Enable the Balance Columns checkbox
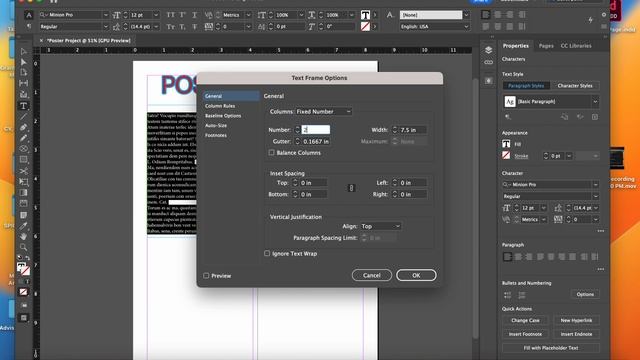Viewport: 640px width, 360px height. (271, 153)
